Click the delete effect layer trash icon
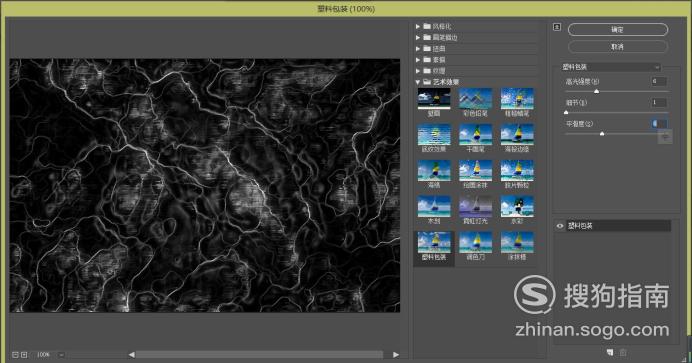This screenshot has width=692, height=363. pyautogui.click(x=623, y=352)
